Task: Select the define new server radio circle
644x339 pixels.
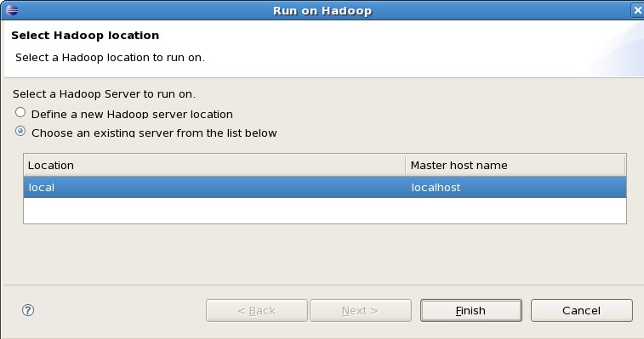Action: point(20,112)
